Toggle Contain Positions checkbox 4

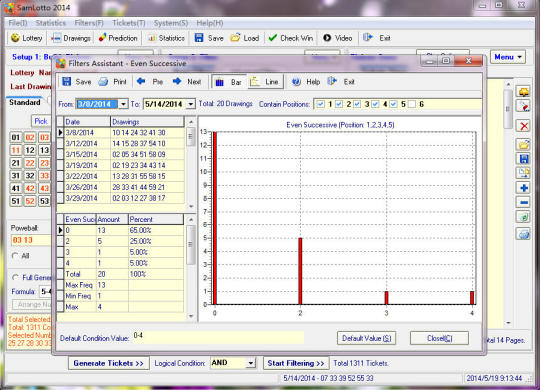click(375, 104)
